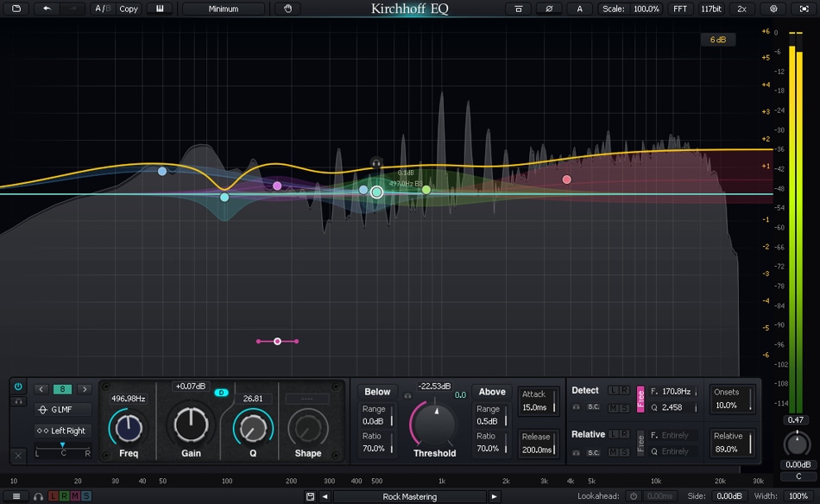The image size is (820, 504).
Task: Click the Release 200.0ms control
Action: click(x=538, y=444)
